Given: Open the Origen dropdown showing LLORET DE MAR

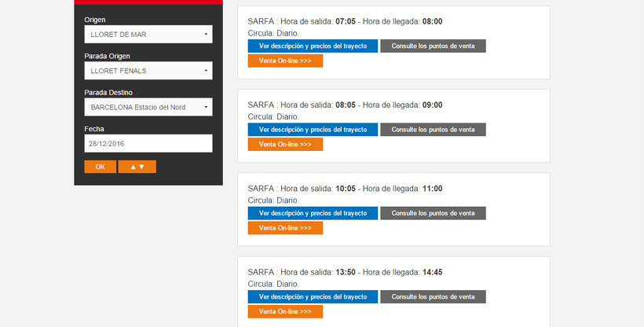Looking at the screenshot, I should click(x=148, y=35).
